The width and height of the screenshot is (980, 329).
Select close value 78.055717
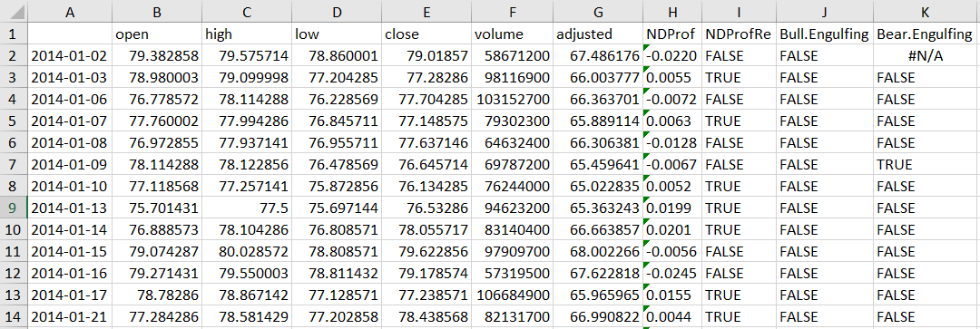pyautogui.click(x=426, y=229)
